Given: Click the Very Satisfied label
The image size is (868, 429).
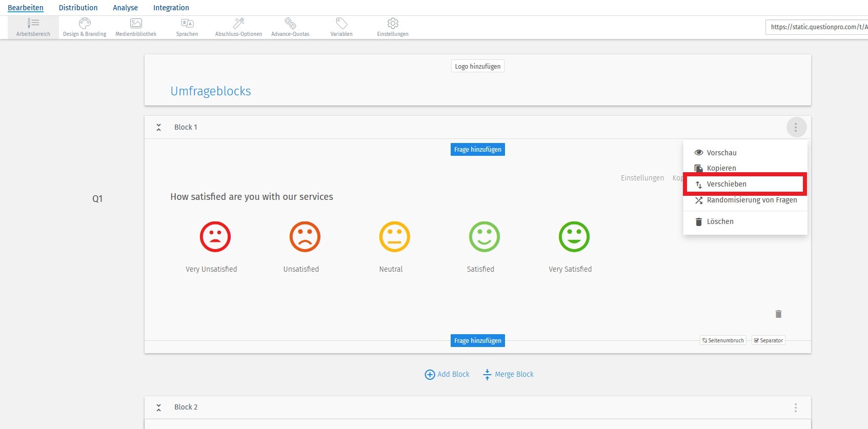Looking at the screenshot, I should (x=570, y=269).
